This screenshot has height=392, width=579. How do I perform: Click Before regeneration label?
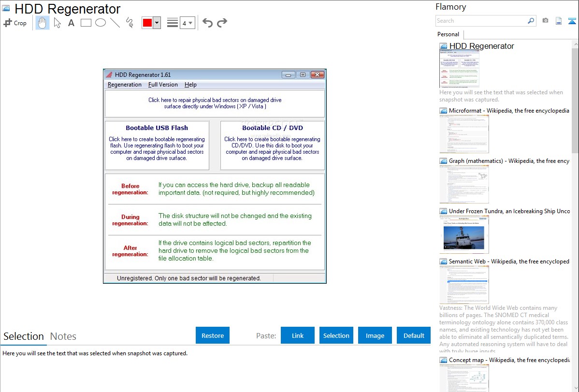[x=130, y=189]
